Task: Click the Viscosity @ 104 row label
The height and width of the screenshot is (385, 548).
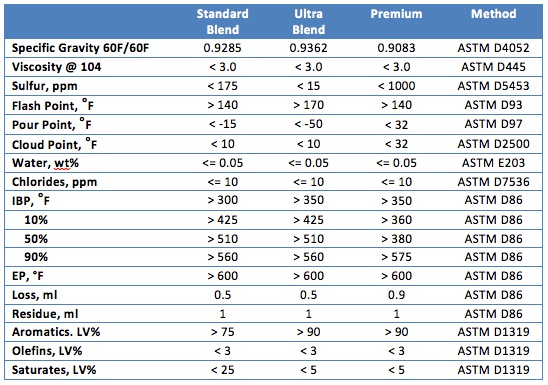Action: click(57, 67)
